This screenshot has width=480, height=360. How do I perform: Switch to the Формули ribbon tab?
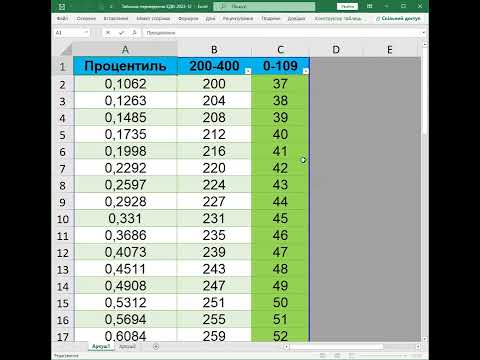click(x=188, y=19)
